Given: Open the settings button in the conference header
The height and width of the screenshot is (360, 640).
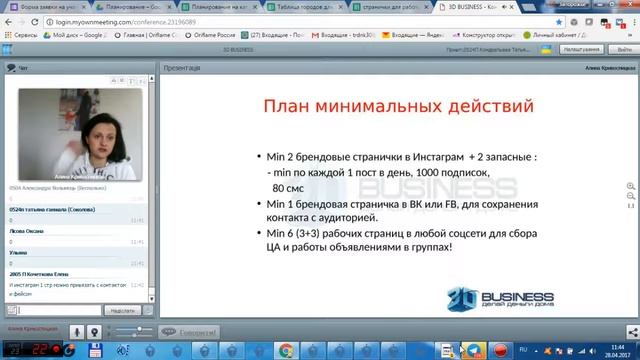Looking at the screenshot, I should (x=581, y=49).
